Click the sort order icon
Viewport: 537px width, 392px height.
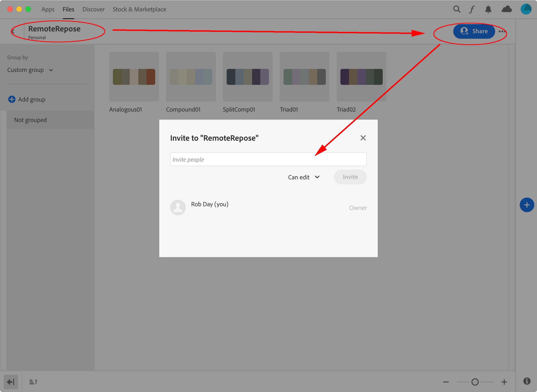pos(33,382)
